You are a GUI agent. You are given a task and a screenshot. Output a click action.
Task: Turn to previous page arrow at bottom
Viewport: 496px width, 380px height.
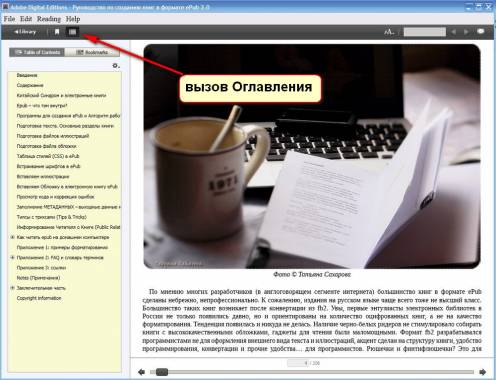[141, 372]
